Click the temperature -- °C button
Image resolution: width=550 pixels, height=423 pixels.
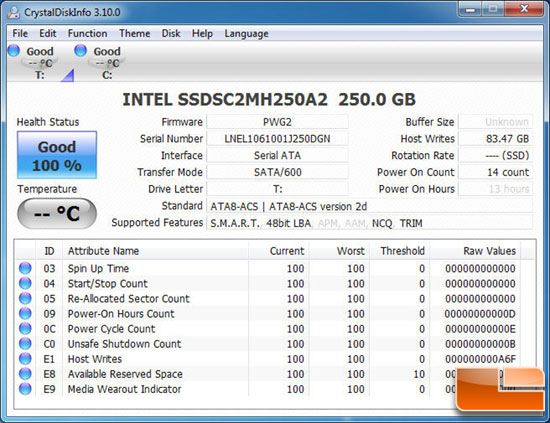57,213
